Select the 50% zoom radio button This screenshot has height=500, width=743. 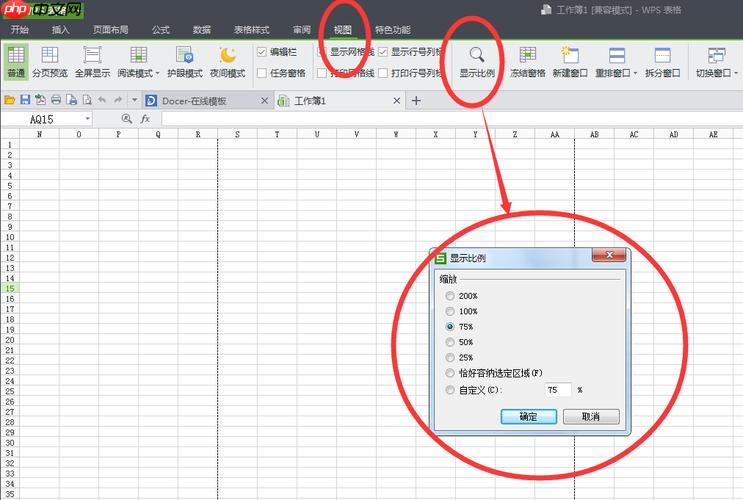(450, 342)
